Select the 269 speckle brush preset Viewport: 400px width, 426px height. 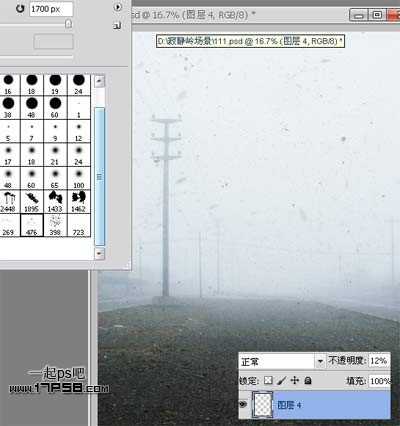(x=8, y=225)
